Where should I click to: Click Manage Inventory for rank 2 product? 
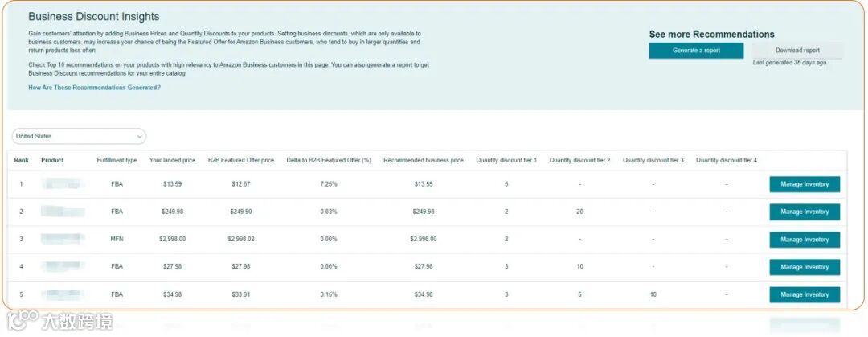[x=805, y=212]
